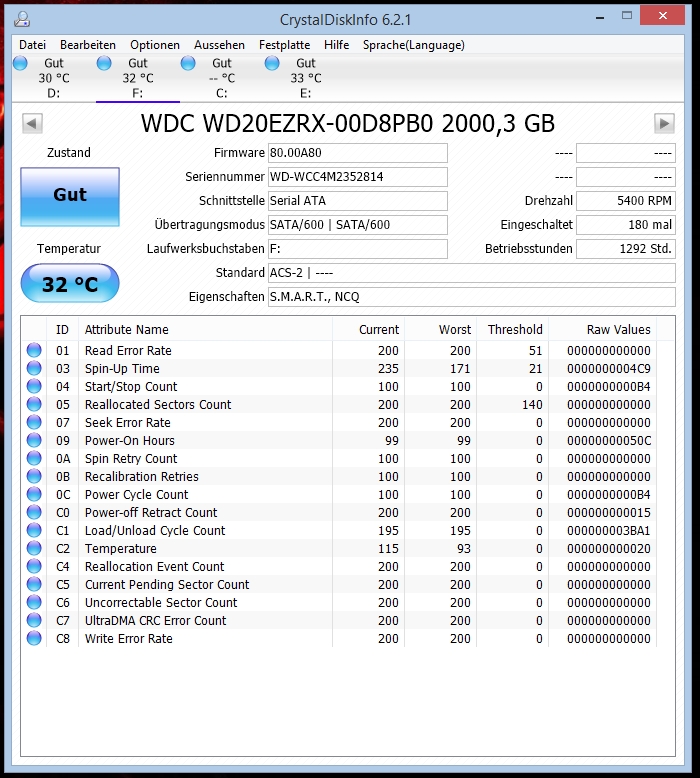The image size is (700, 778).
Task: Click status orb for Power Cycle Count
Action: coord(34,494)
